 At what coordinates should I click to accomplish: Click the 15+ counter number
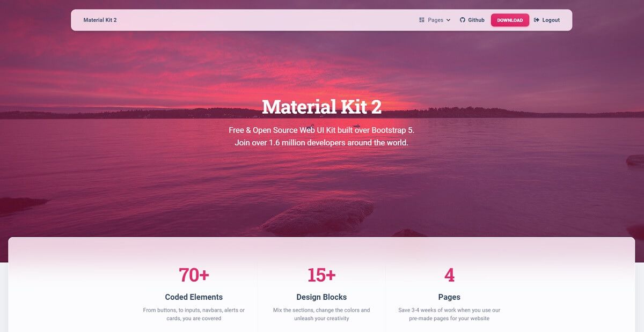pyautogui.click(x=321, y=275)
